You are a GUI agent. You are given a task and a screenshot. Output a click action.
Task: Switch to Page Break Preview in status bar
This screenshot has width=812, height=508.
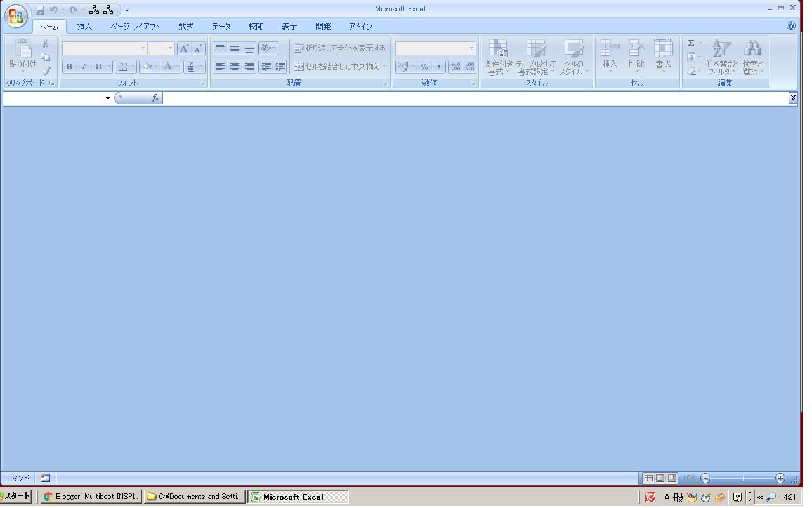click(x=672, y=478)
